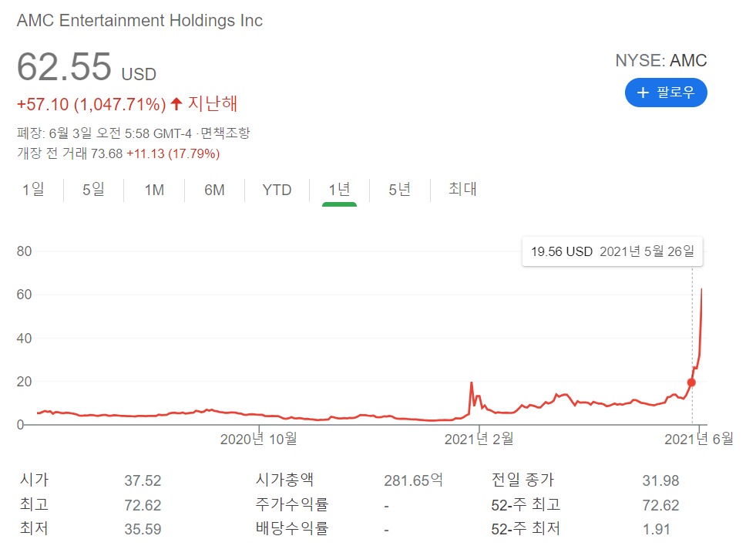
Task: Click the 2021년 2월 axis label
Action: (479, 440)
